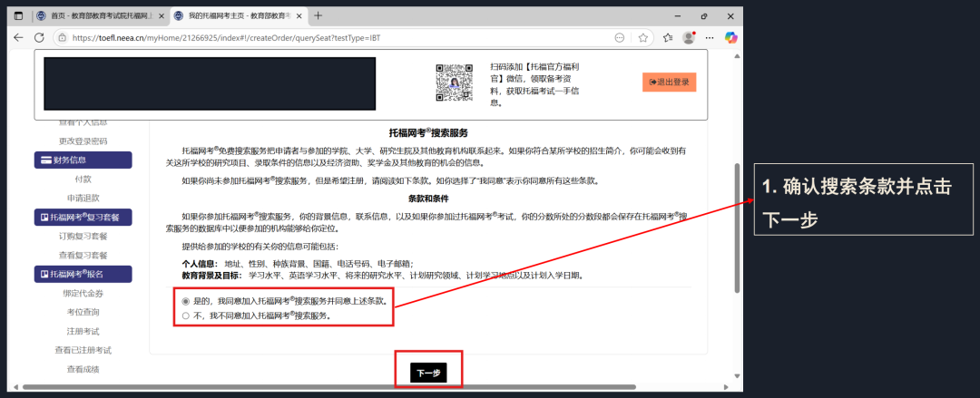Open 查看已注册考试 link
The height and width of the screenshot is (398, 980).
pos(83,350)
